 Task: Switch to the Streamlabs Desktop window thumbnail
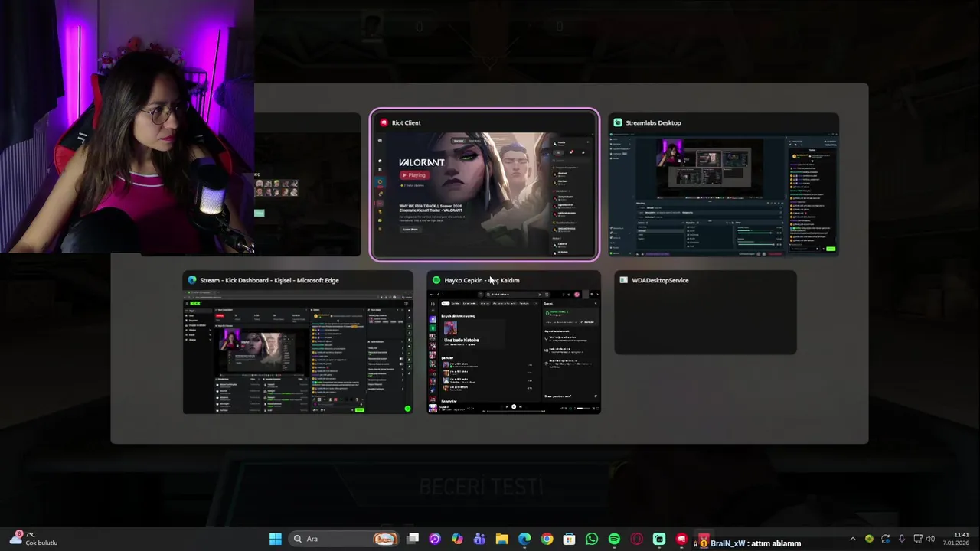(724, 185)
